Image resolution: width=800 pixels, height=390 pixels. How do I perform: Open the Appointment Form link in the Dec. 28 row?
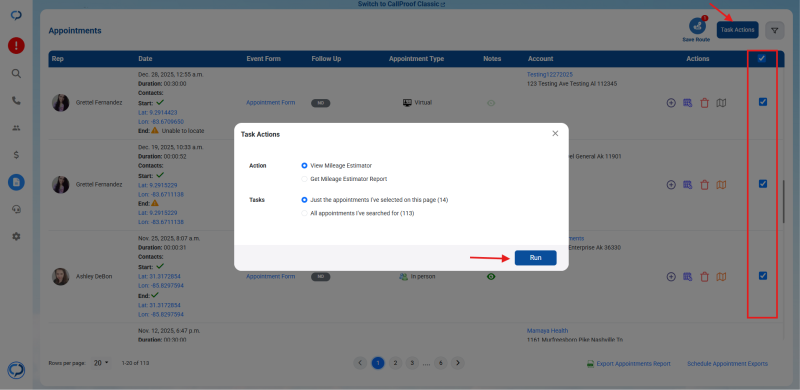click(270, 103)
